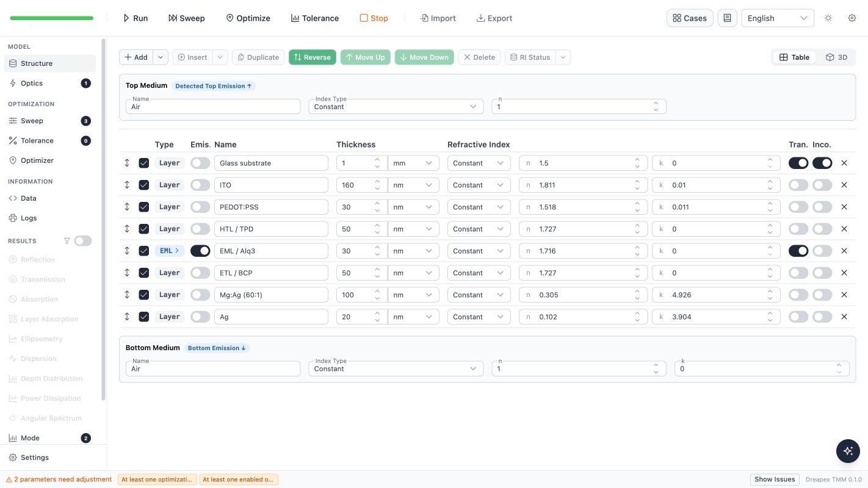Disable emission toggle for EML / Alq3
This screenshot has height=488, width=868.
pos(200,251)
